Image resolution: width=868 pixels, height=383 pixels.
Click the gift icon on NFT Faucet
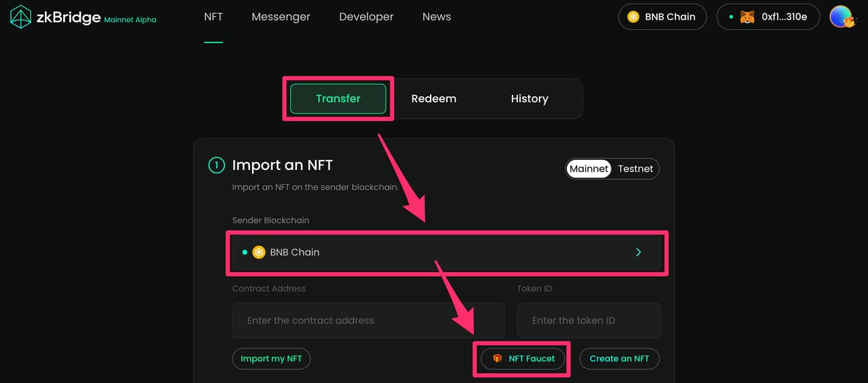(x=497, y=359)
